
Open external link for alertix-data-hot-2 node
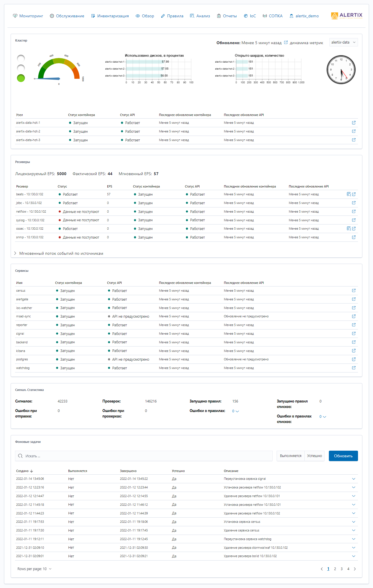coord(354,131)
